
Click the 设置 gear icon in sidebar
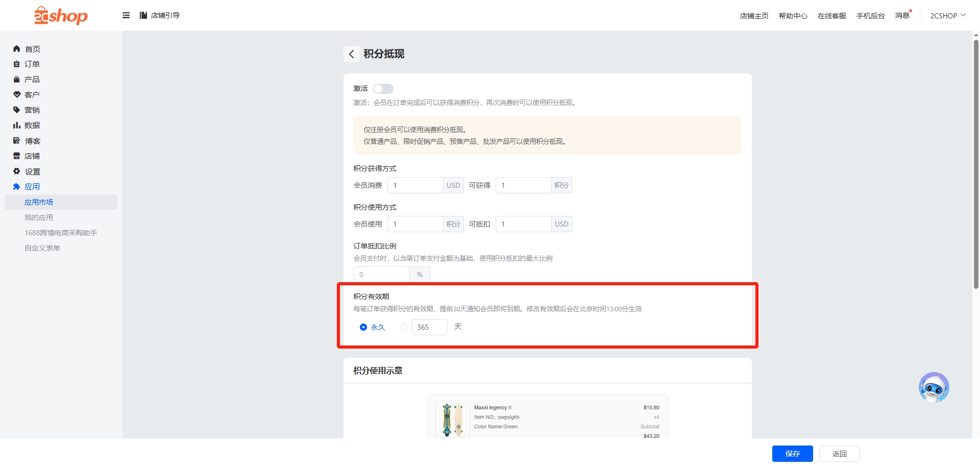point(16,171)
